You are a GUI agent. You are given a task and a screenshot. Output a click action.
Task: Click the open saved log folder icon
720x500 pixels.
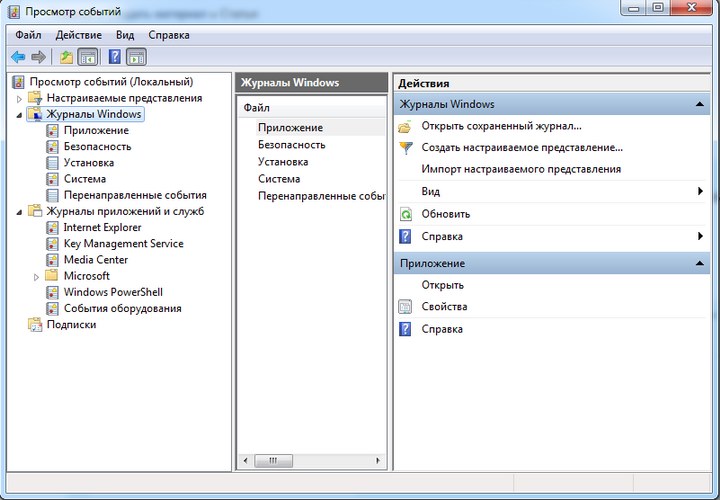coord(405,126)
